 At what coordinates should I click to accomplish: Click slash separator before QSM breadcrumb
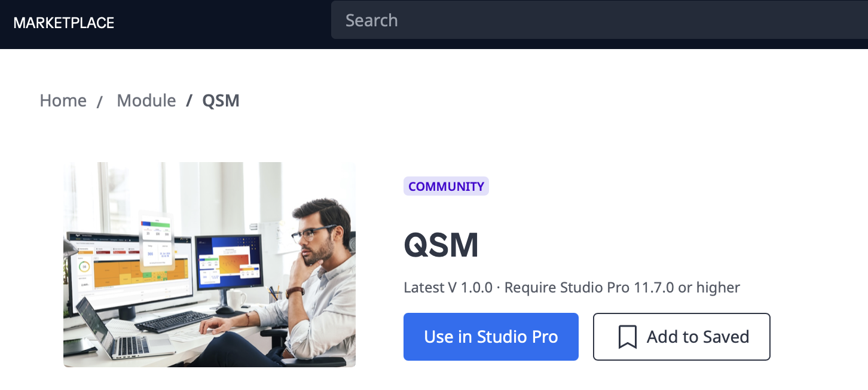tap(189, 100)
